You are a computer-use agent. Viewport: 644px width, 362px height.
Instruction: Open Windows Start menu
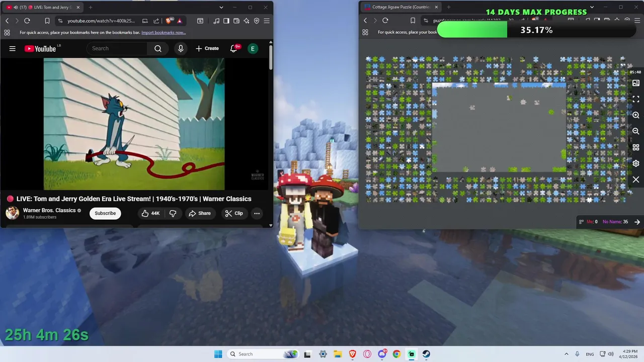218,354
